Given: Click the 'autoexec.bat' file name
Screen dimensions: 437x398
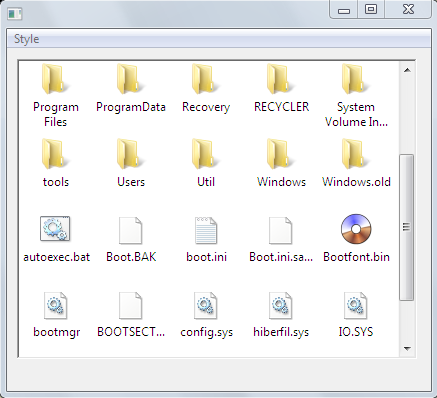Looking at the screenshot, I should click(57, 257).
